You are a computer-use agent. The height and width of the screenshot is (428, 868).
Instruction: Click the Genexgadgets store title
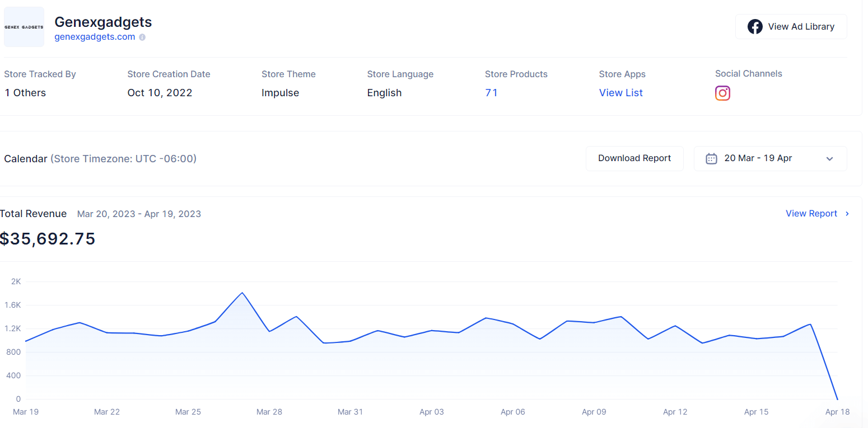pos(103,22)
